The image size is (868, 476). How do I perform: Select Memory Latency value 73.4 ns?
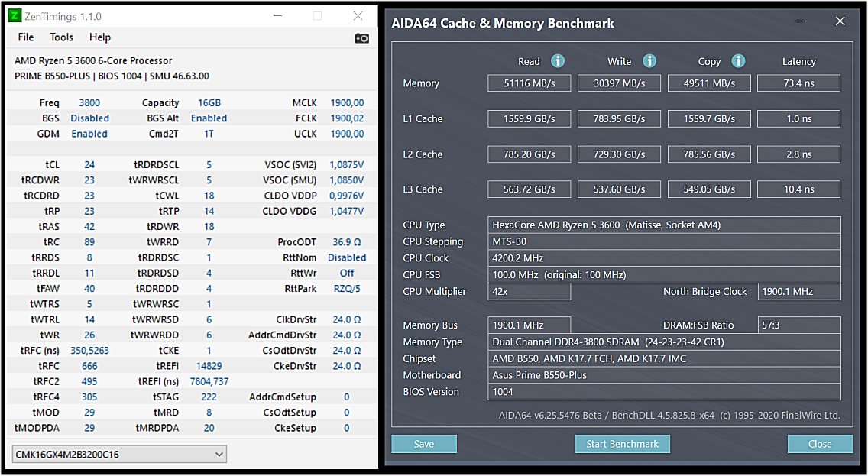tap(798, 83)
